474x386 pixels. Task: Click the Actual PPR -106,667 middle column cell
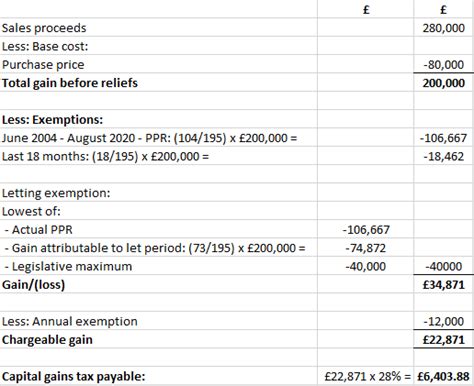pyautogui.click(x=366, y=229)
